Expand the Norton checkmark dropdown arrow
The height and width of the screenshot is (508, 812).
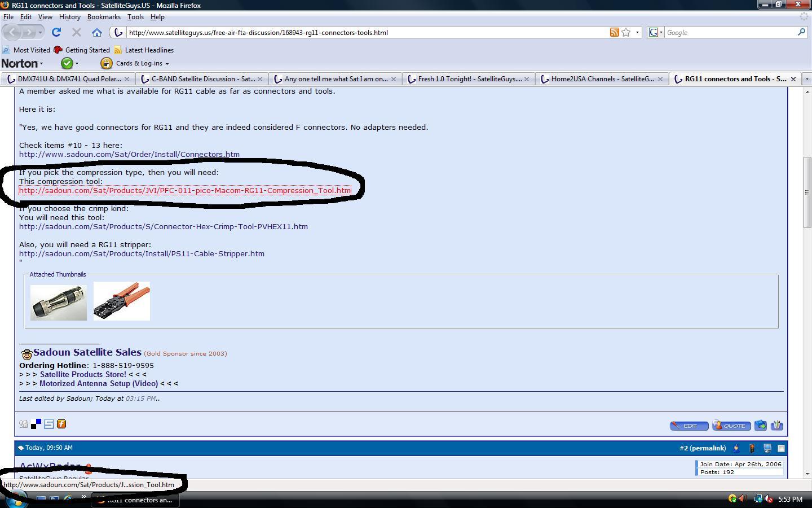coord(77,63)
